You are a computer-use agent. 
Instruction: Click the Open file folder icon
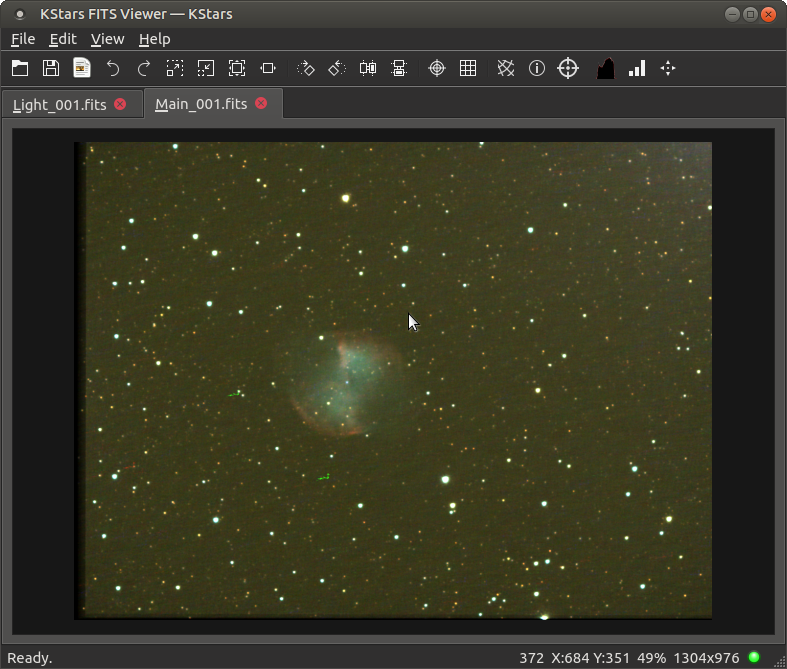pyautogui.click(x=20, y=68)
